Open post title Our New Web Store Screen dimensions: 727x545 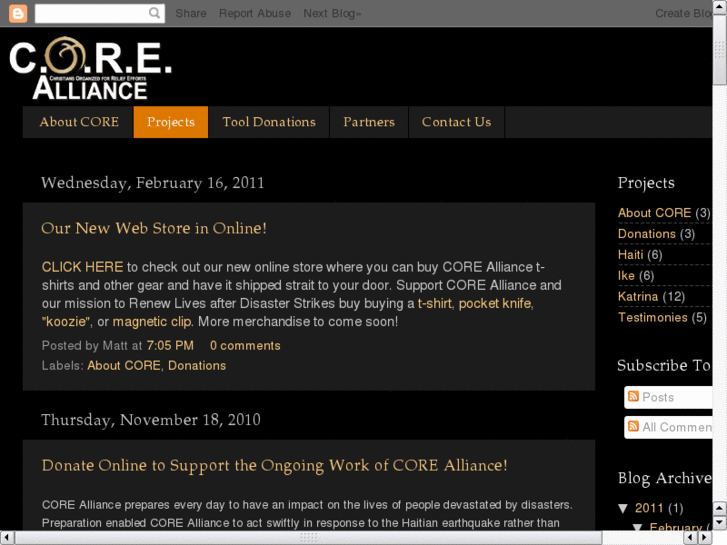click(x=154, y=228)
